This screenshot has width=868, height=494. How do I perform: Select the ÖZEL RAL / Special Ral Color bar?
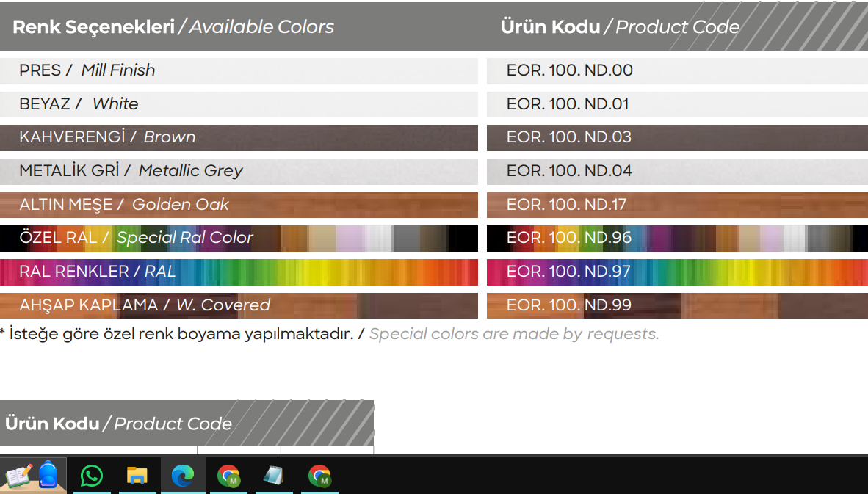(x=239, y=238)
